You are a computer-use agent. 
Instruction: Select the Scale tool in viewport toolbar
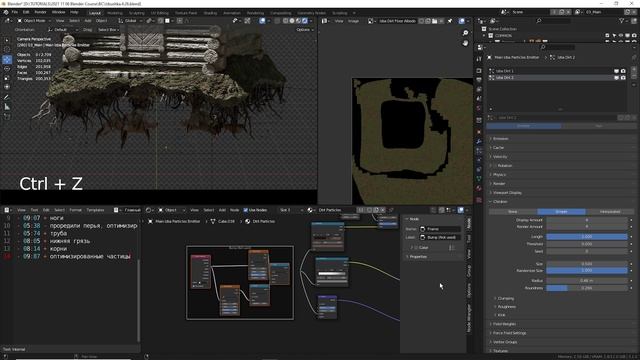pyautogui.click(x=7, y=78)
